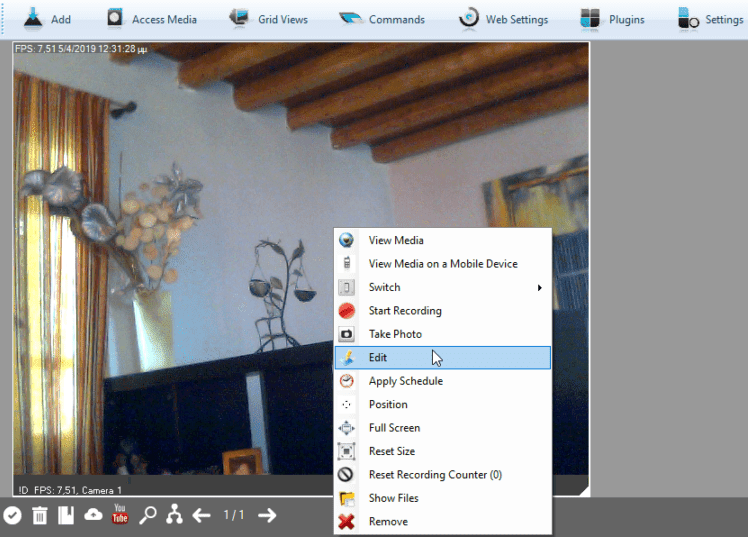Image resolution: width=748 pixels, height=537 pixels.
Task: Choose Remove from the context menu
Action: (x=443, y=521)
